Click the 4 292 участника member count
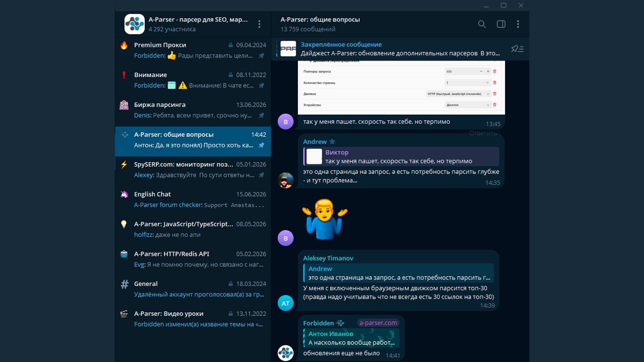644x362 pixels. (172, 29)
